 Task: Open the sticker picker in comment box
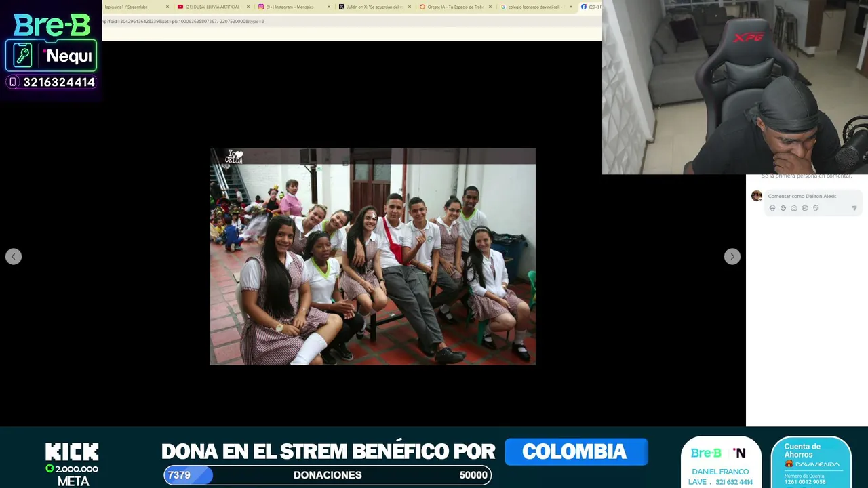pyautogui.click(x=816, y=208)
